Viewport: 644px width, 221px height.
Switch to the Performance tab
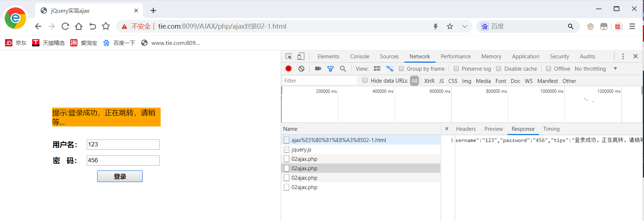point(456,56)
